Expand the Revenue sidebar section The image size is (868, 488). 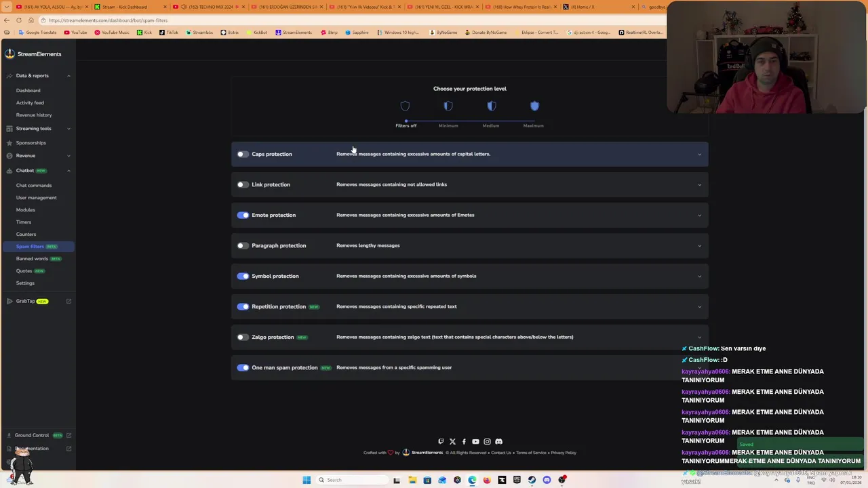[68, 156]
